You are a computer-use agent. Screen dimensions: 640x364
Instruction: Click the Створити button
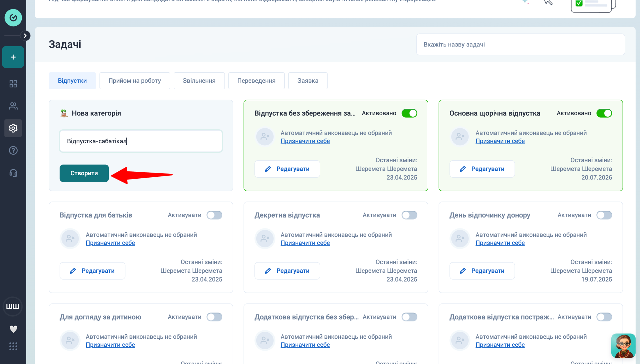tap(84, 173)
